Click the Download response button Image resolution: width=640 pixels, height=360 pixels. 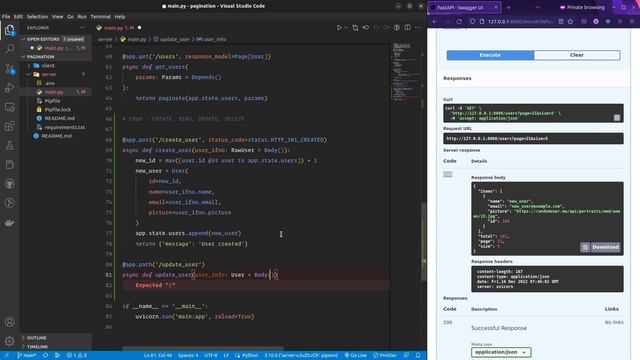[x=605, y=247]
